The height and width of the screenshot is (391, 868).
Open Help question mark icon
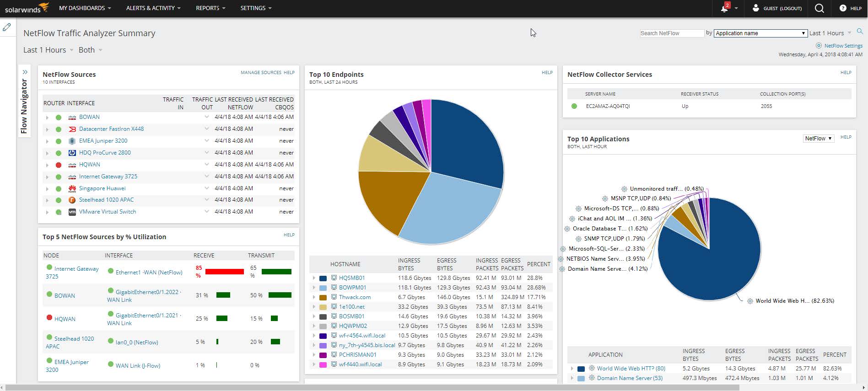843,8
